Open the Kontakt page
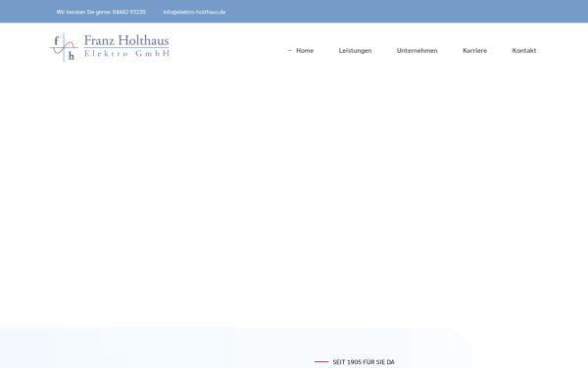Image resolution: width=588 pixels, height=368 pixels. click(524, 50)
